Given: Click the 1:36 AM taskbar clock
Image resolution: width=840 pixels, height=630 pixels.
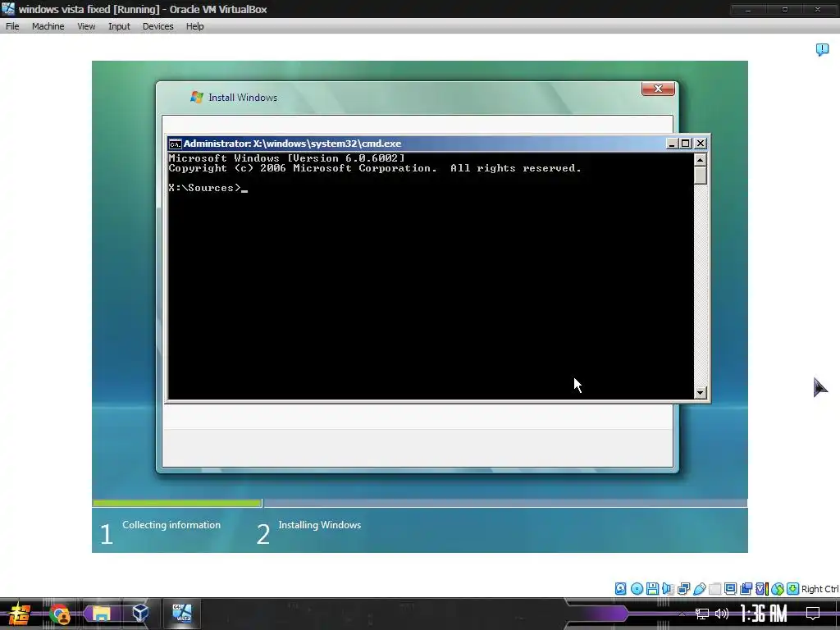Looking at the screenshot, I should (764, 614).
